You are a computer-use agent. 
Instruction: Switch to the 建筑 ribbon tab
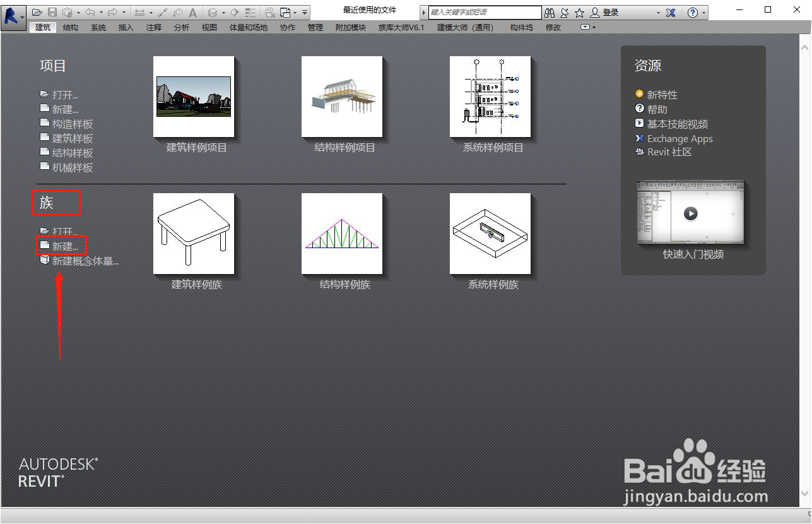[x=43, y=27]
